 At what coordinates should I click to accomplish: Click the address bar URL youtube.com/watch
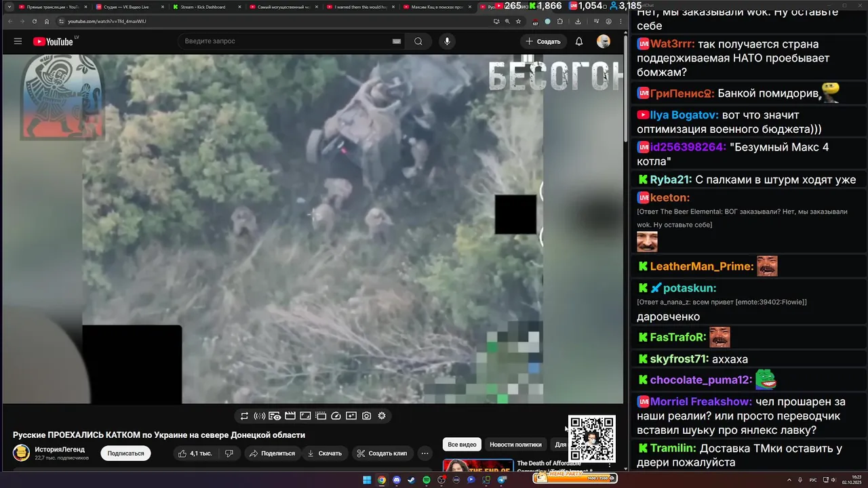coord(106,21)
